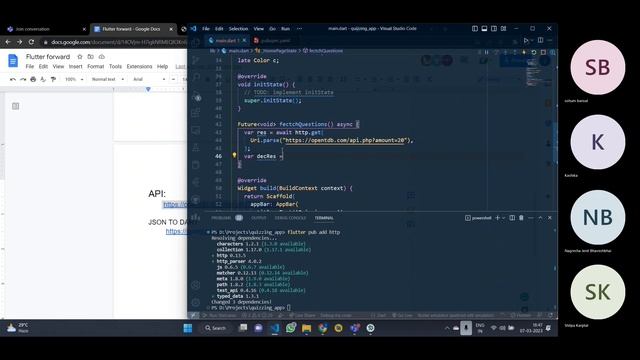The image size is (640, 360).
Task: Open VS Code overflow menu with three dots
Action: point(299,29)
